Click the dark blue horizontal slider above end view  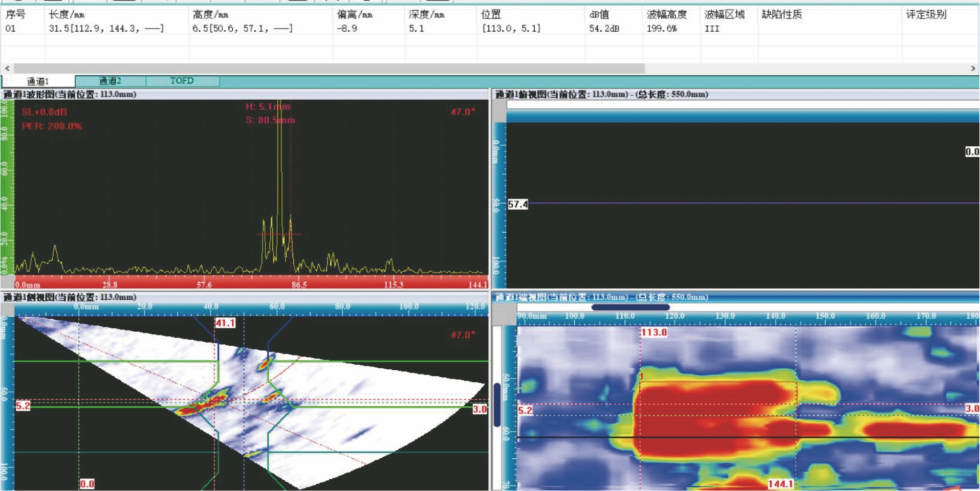click(630, 307)
